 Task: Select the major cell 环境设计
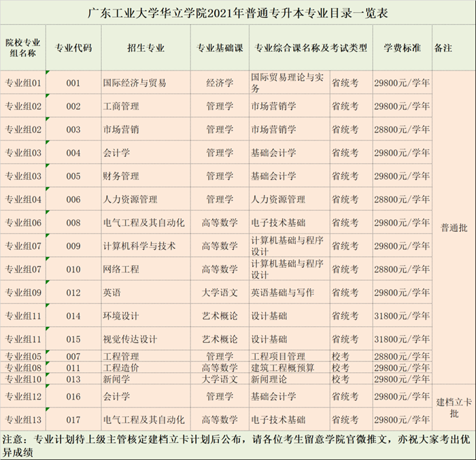(x=146, y=315)
